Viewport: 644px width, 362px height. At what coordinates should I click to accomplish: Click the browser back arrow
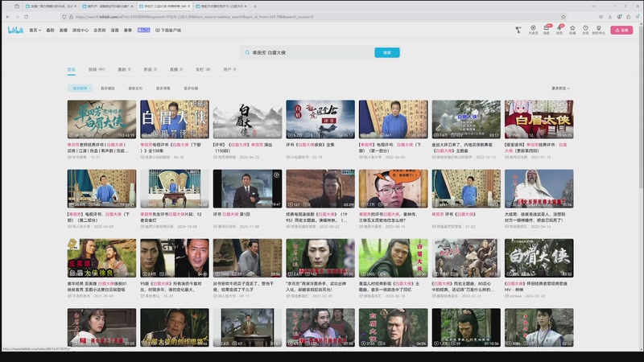[x=8, y=17]
